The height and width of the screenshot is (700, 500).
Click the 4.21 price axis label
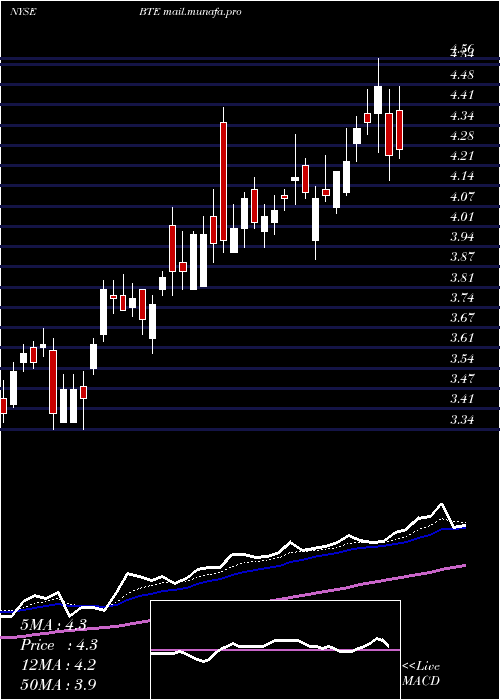tap(462, 155)
